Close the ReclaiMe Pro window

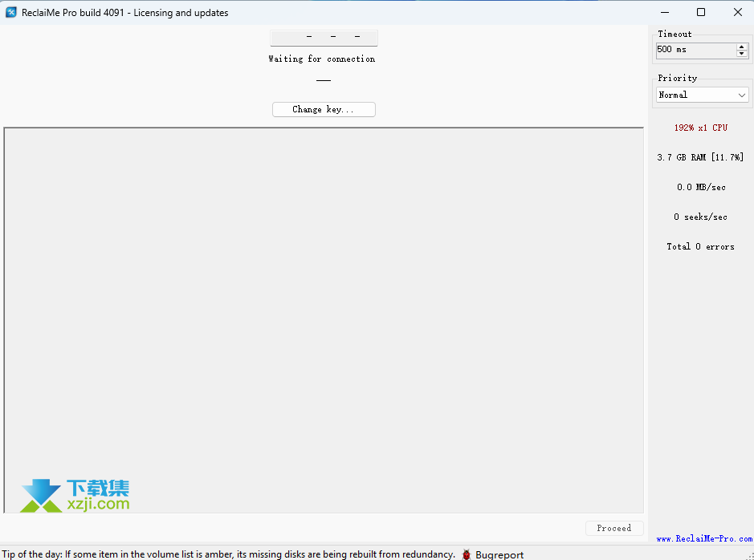738,13
